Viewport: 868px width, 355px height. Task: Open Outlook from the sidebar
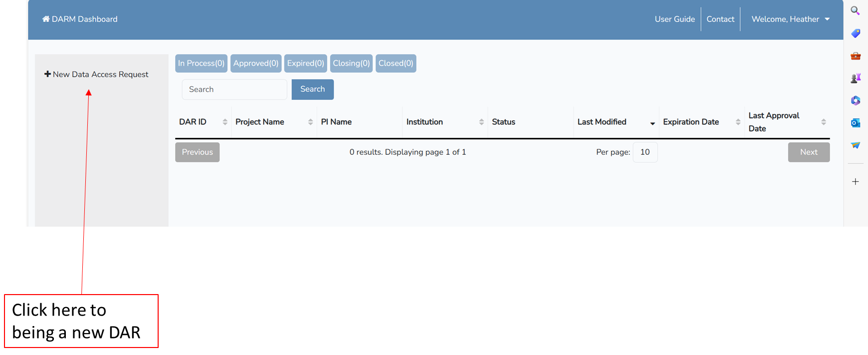coord(855,123)
